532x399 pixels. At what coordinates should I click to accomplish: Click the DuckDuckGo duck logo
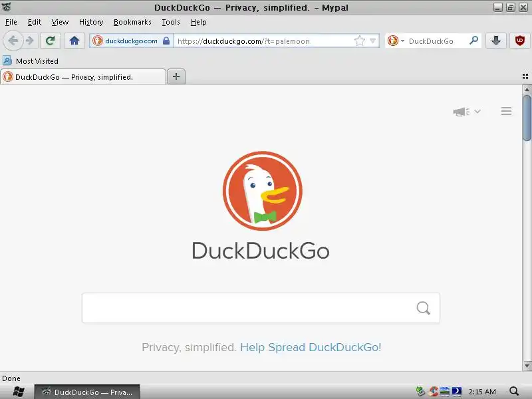pyautogui.click(x=262, y=191)
